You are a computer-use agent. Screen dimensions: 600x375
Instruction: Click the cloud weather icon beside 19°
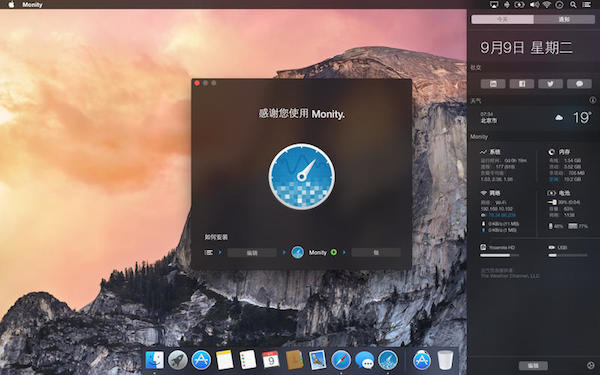559,117
